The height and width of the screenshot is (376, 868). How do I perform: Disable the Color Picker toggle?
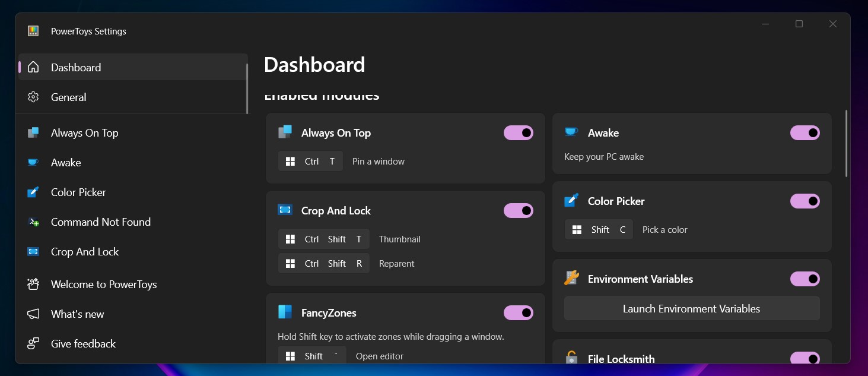point(805,201)
